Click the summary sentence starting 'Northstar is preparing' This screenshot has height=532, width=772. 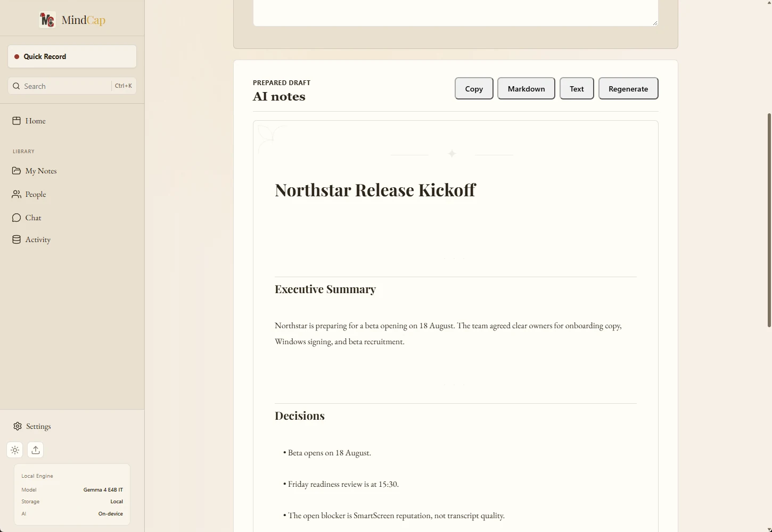(448, 334)
